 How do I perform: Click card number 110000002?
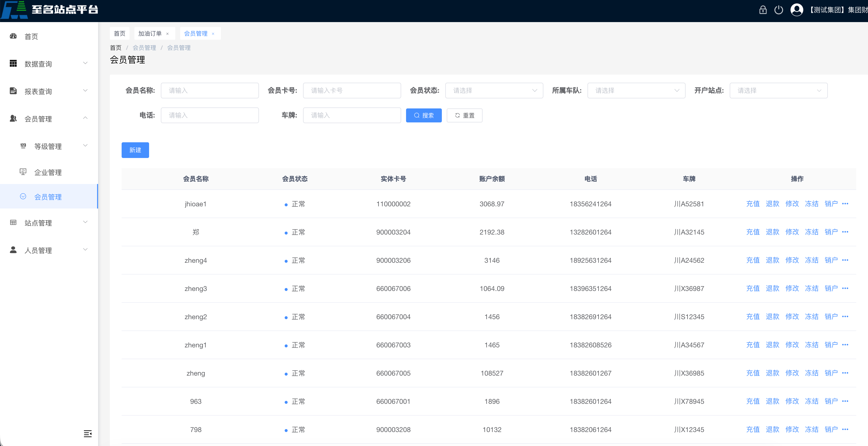[x=393, y=204]
